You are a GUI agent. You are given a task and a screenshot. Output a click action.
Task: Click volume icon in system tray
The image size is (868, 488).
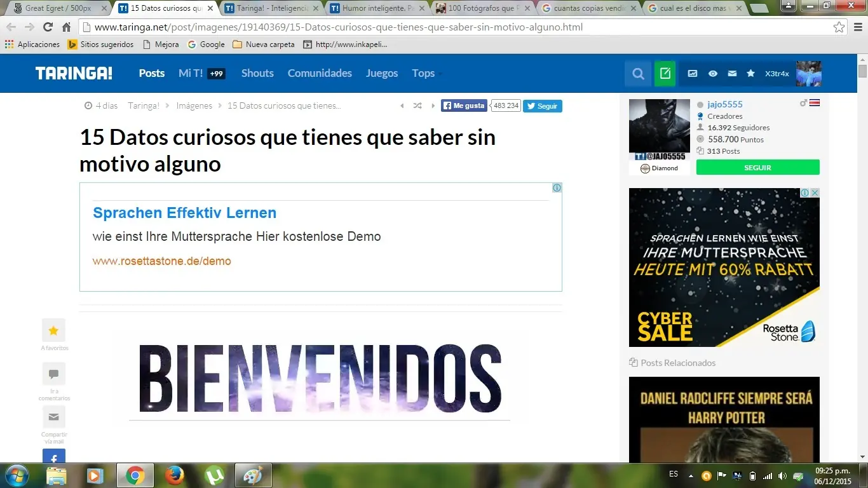click(782, 475)
